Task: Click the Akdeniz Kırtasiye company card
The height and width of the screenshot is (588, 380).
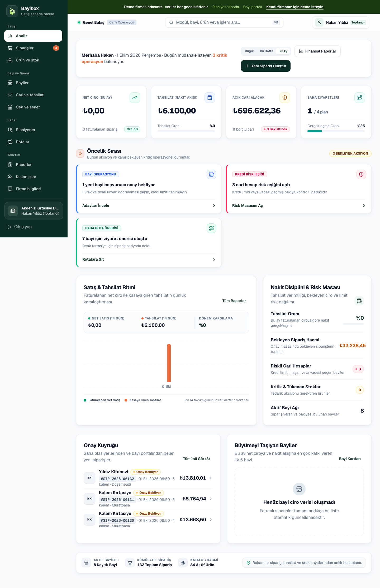Action: (x=34, y=211)
